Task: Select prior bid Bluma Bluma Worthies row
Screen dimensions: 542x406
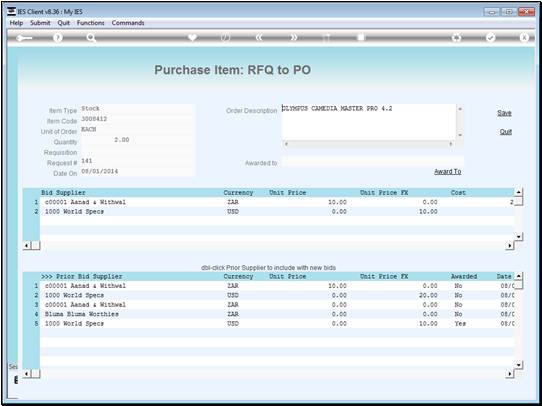Action: [x=277, y=314]
